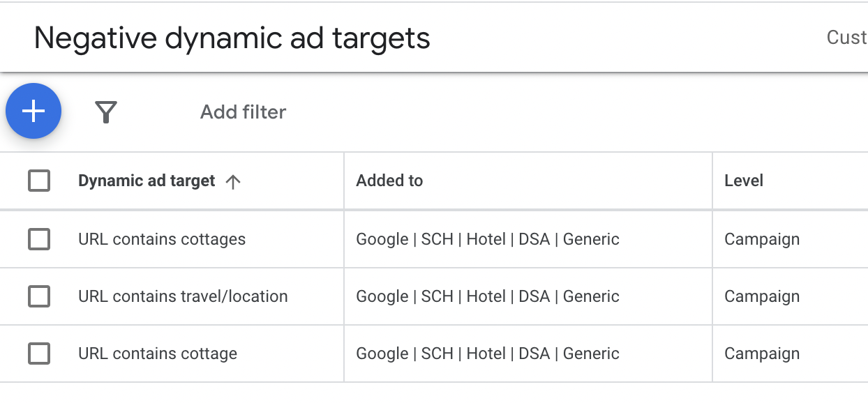Open the partially visible Custom option at top right
The width and height of the screenshot is (868, 403).
[x=846, y=37]
